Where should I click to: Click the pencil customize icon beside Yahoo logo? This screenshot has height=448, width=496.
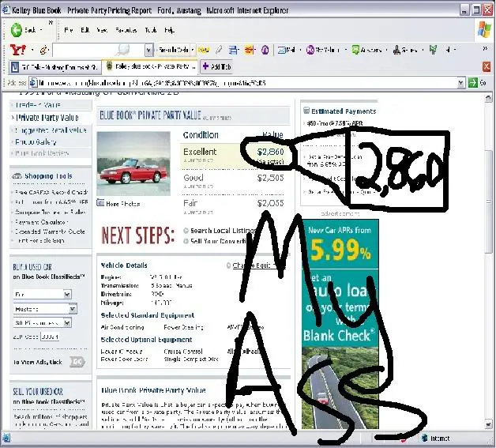click(44, 50)
